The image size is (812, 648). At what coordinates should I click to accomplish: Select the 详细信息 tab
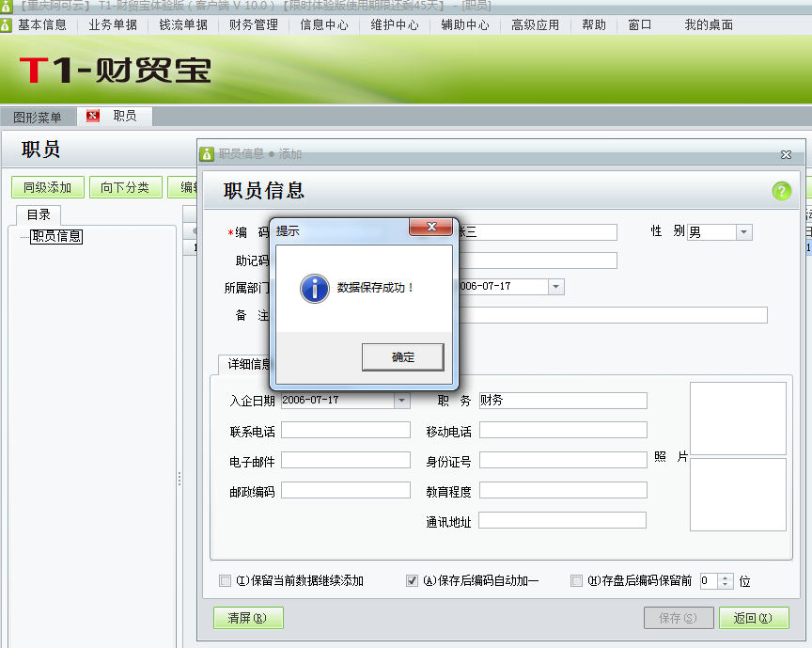[x=250, y=364]
